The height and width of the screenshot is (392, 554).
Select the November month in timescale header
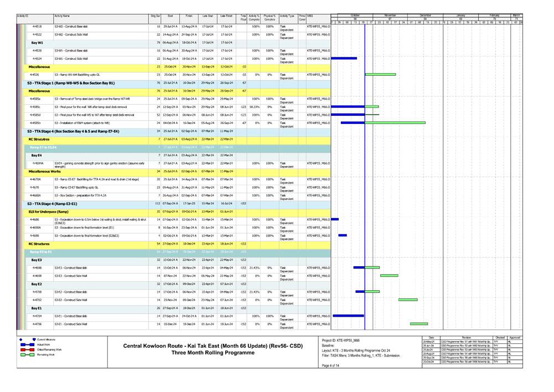390,16
